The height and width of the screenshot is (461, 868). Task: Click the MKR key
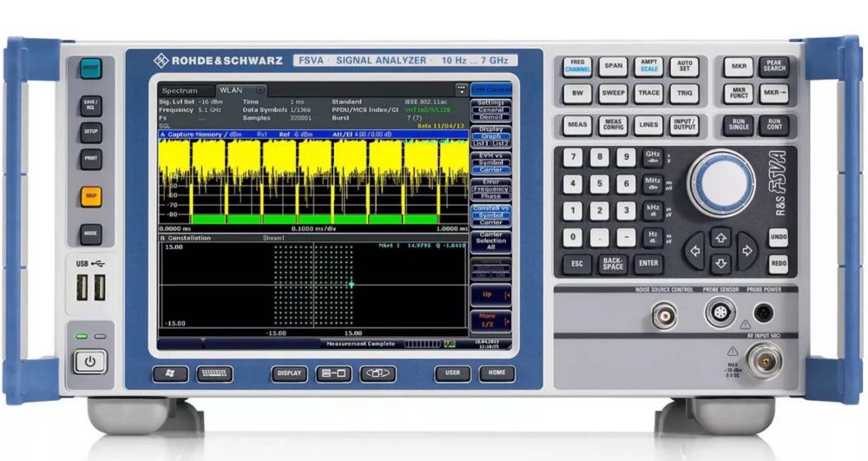(x=739, y=66)
